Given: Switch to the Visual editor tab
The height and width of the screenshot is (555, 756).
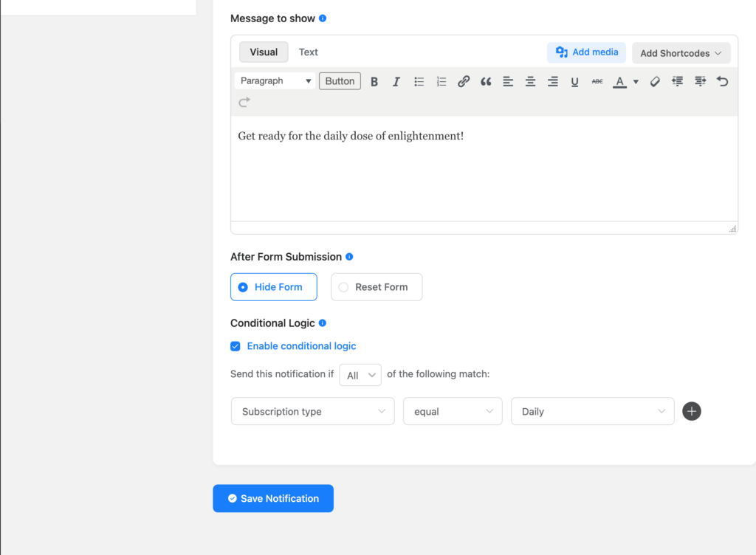Looking at the screenshot, I should [x=264, y=52].
